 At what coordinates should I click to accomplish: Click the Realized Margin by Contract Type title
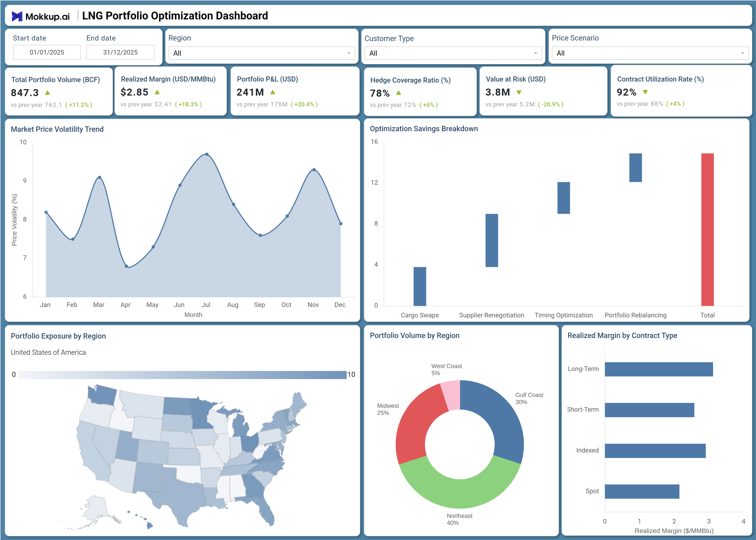(x=622, y=336)
